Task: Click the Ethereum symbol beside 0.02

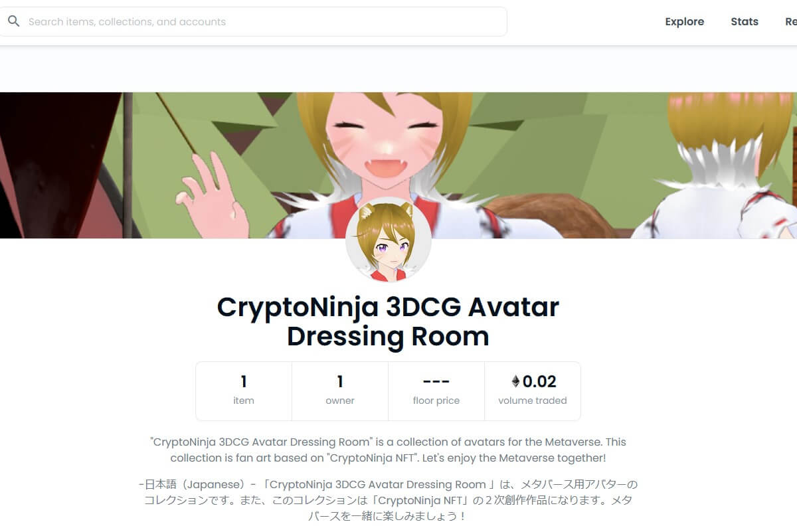Action: [515, 381]
